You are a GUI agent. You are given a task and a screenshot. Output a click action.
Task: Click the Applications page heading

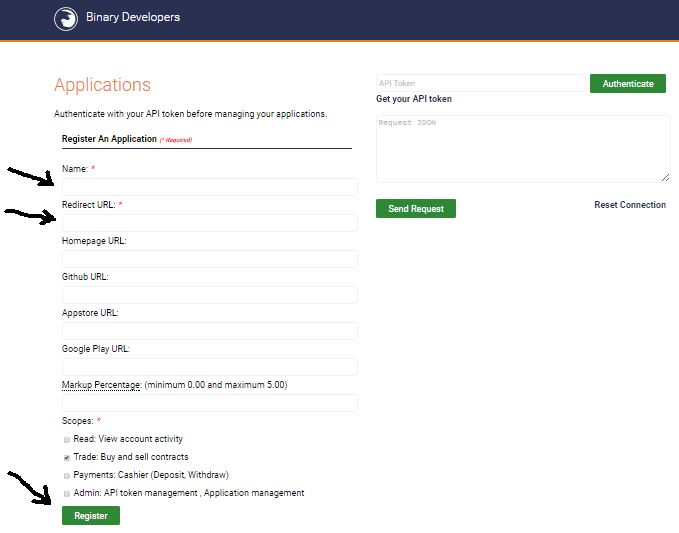(x=102, y=84)
